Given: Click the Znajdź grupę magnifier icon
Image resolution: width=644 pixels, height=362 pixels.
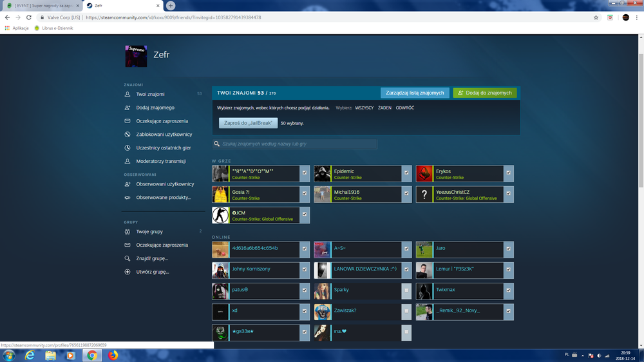Looking at the screenshot, I should 128,258.
